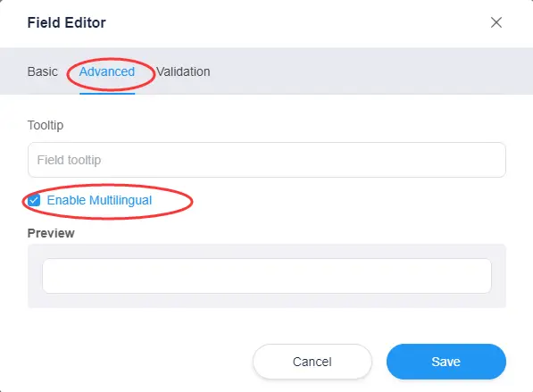This screenshot has width=533, height=392.
Task: Click the Tooltip field label
Action: point(46,125)
